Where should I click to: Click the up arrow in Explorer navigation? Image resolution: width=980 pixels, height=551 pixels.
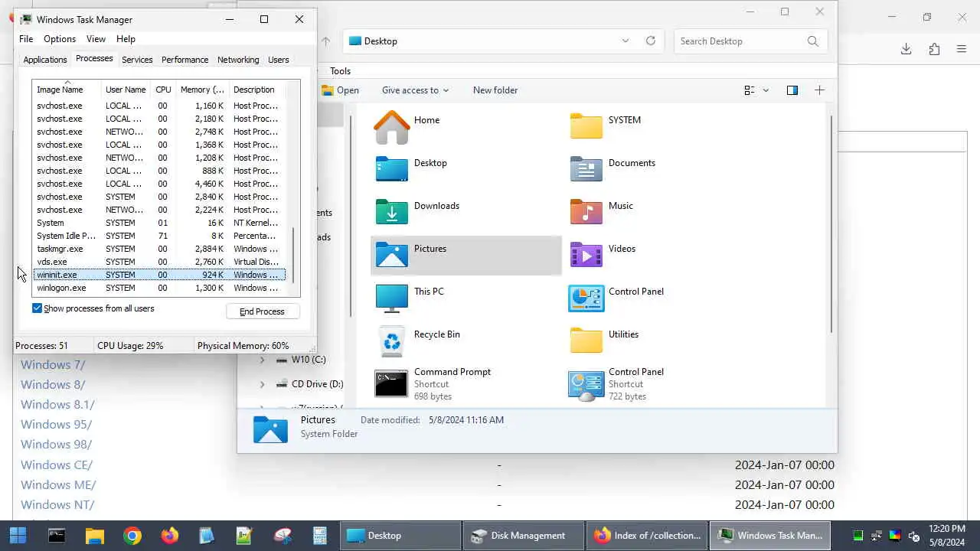[x=325, y=41]
